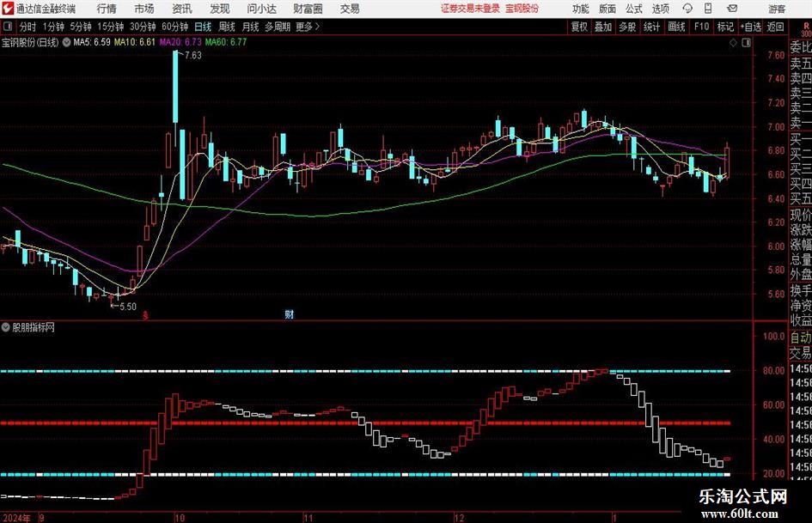Screen dimensions: 812x523
Task: Switch to the 60分钟 period tab
Action: (174, 27)
